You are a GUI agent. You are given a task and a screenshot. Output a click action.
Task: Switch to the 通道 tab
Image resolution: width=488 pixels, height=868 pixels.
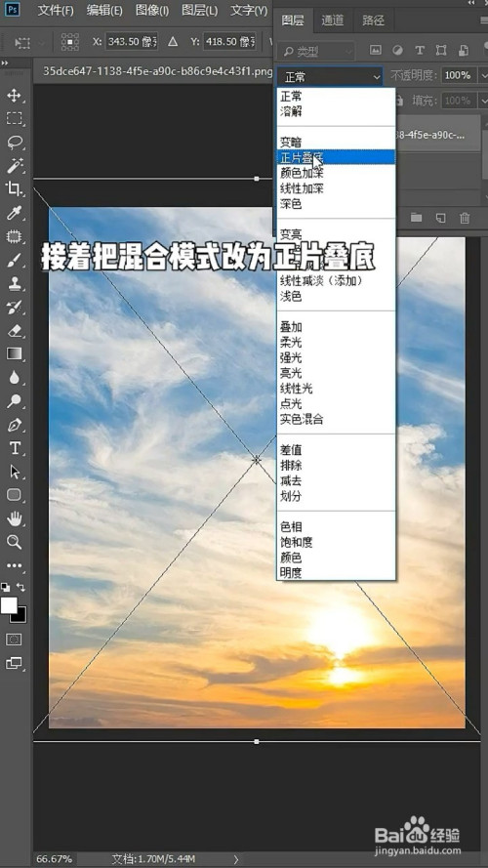(x=333, y=21)
